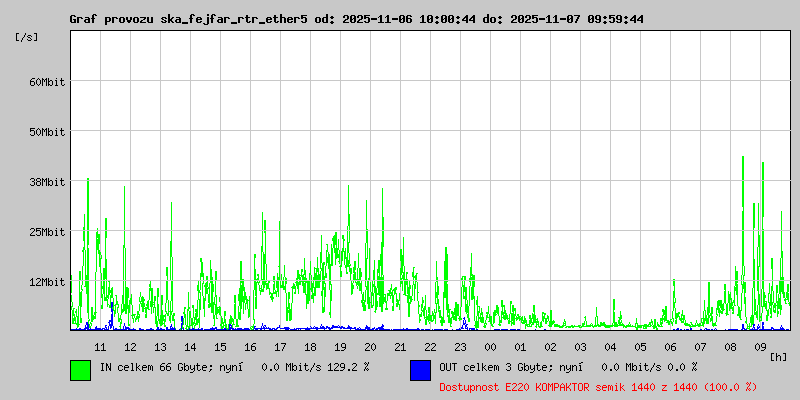Viewport: 800px width, 400px height.
Task: Select hour 19 on the time axis
Action: coord(340,346)
